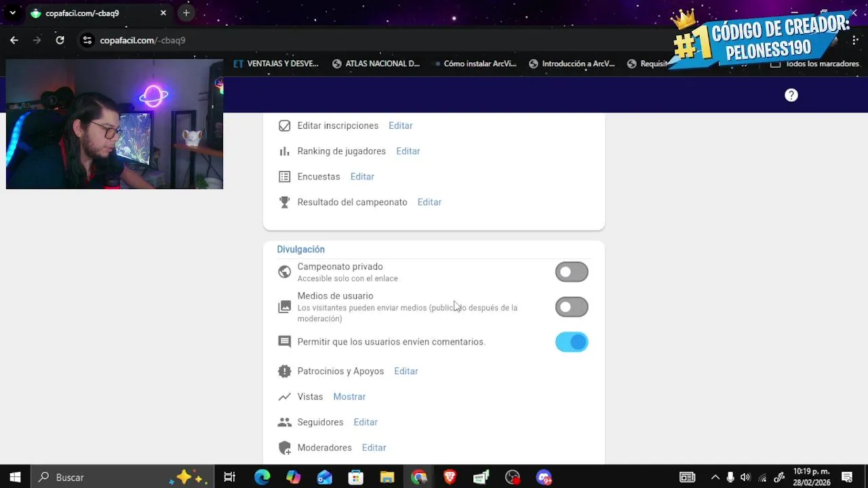Show hidden system tray icons chevron
The image size is (868, 488).
[x=714, y=477]
